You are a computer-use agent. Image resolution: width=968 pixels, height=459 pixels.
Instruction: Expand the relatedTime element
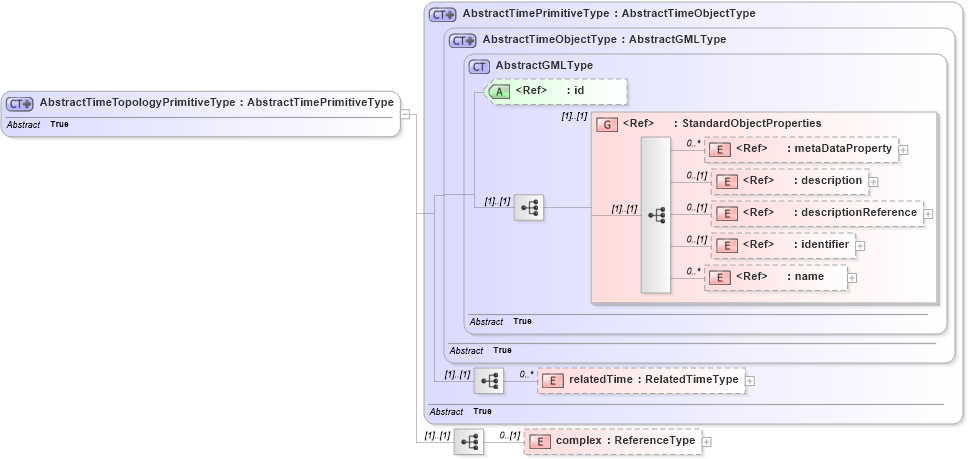pyautogui.click(x=749, y=381)
